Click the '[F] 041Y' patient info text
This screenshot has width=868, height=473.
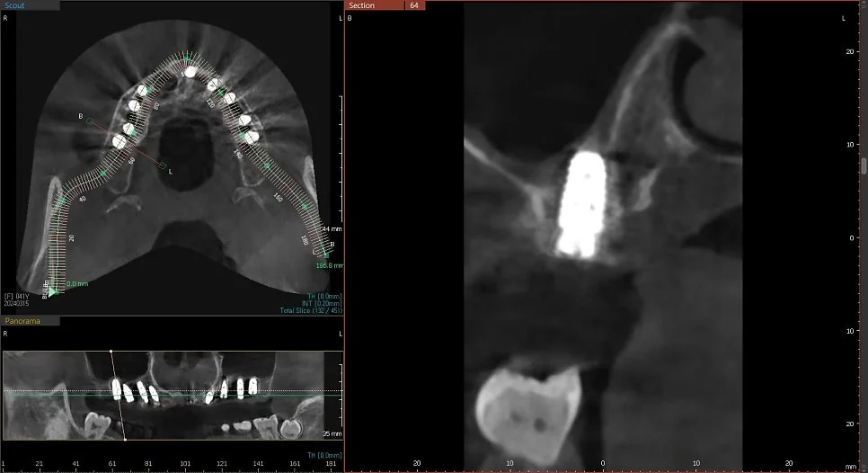tap(16, 297)
